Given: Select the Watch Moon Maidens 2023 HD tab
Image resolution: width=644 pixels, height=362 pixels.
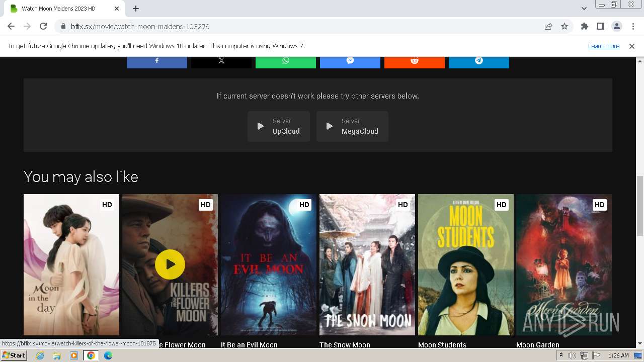Looking at the screenshot, I should pos(64,9).
